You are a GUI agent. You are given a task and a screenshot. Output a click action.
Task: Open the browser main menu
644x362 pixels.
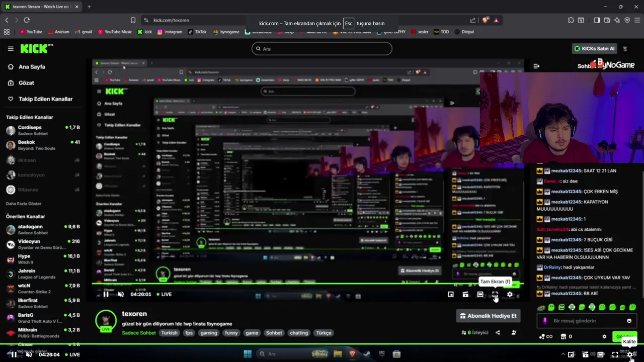pyautogui.click(x=637, y=20)
